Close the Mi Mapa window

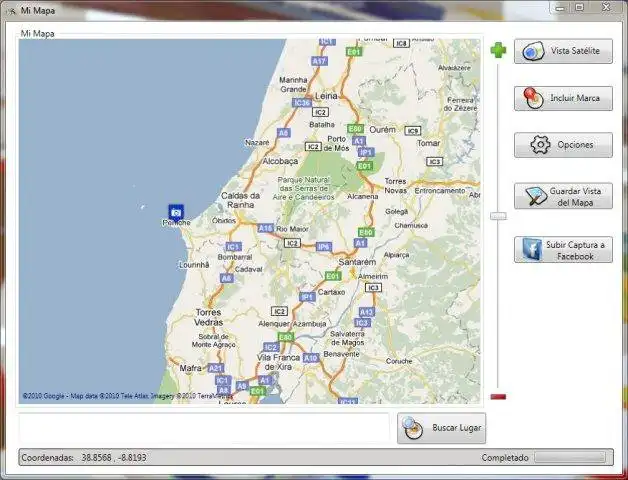[606, 7]
